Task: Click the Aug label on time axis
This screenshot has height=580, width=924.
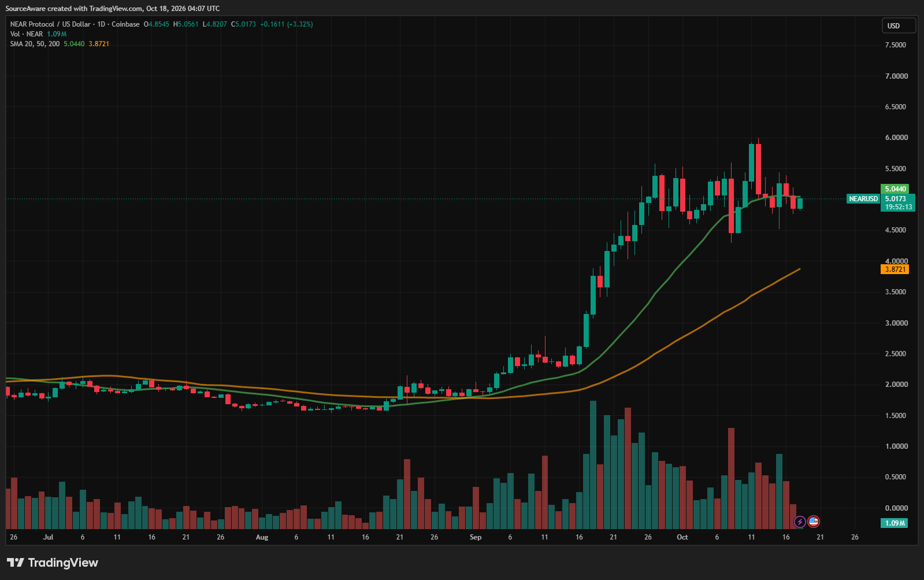Action: tap(262, 537)
